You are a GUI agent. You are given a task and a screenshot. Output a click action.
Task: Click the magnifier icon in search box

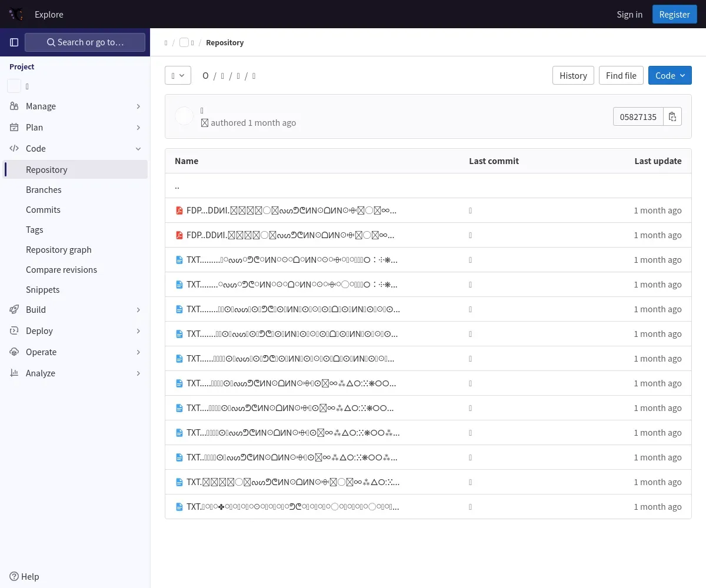pos(51,42)
